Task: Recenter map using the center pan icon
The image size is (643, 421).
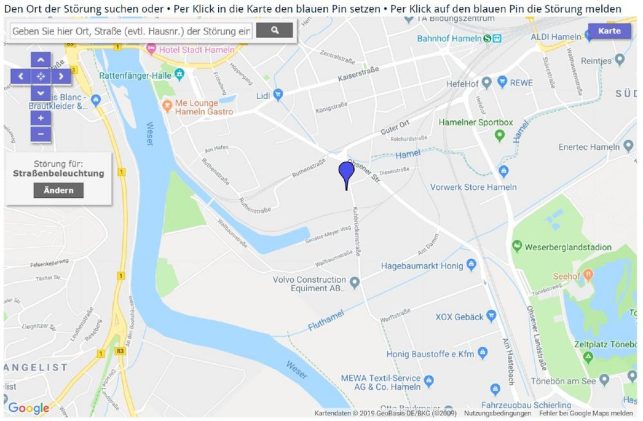Action: pyautogui.click(x=41, y=77)
